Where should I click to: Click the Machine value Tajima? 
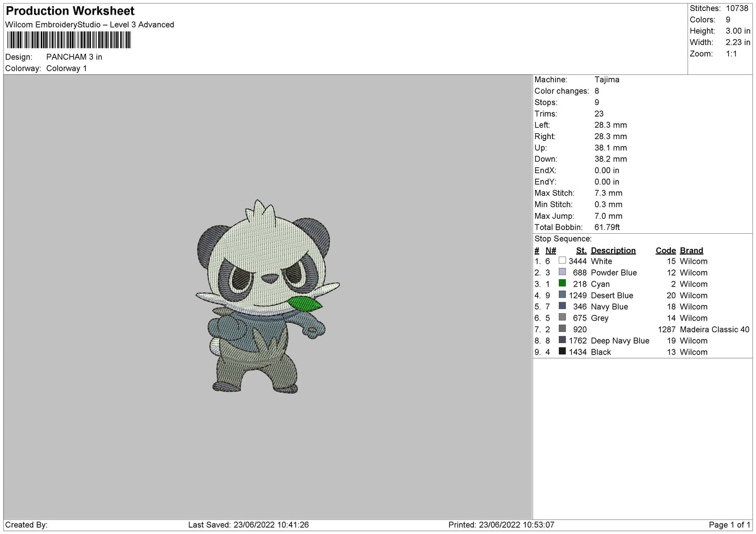[607, 79]
